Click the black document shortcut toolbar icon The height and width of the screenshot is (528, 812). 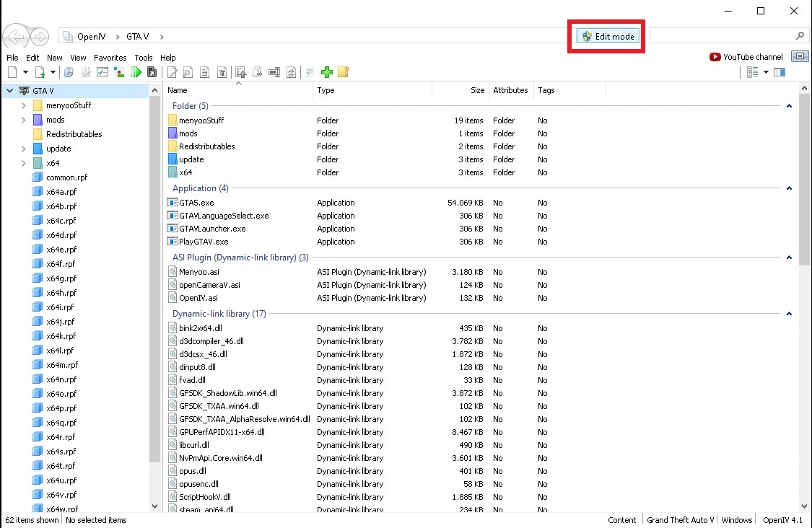coord(152,72)
